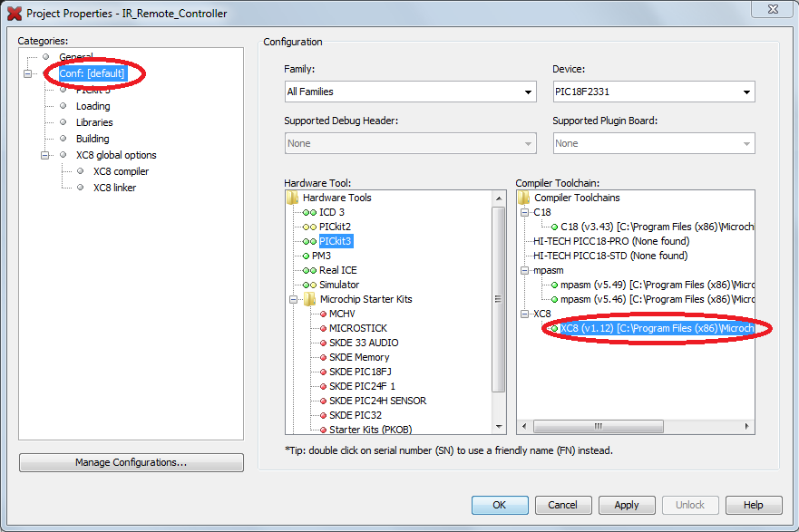Click the Compiler Toolchains folder icon

click(524, 198)
